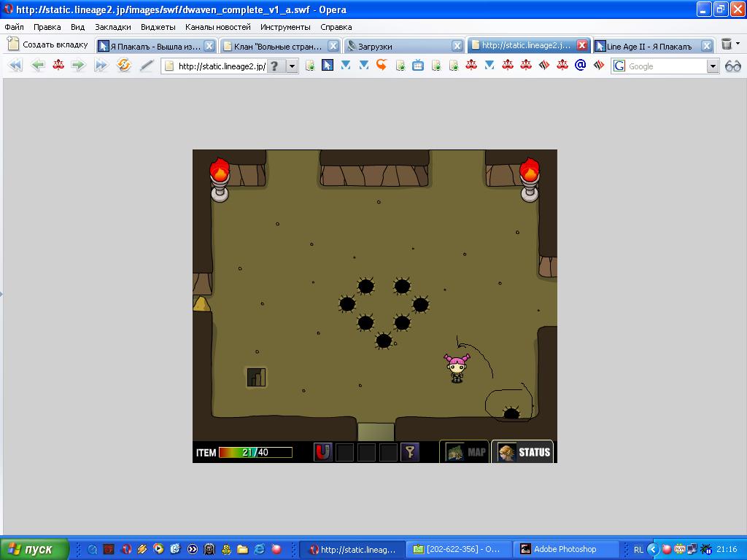
Task: Click the blue @ mail bookmark icon
Action: 580,65
